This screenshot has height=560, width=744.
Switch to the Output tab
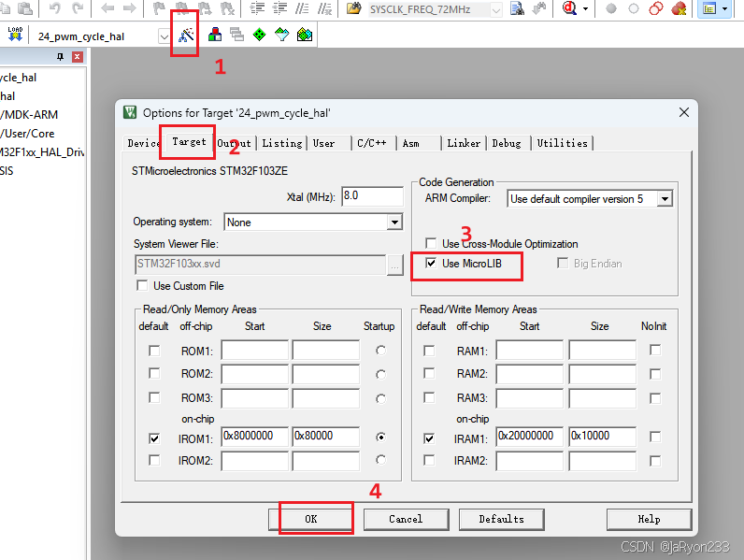click(235, 143)
